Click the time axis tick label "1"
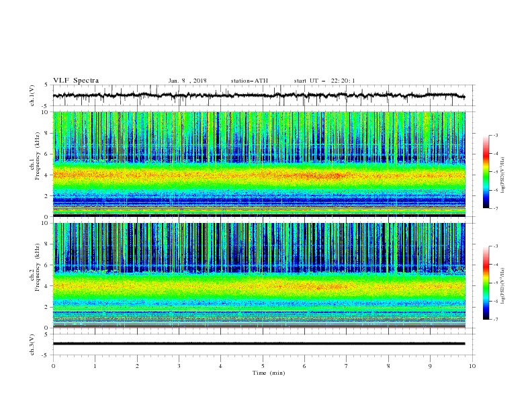Screen dimensions: 532x411 [95, 366]
